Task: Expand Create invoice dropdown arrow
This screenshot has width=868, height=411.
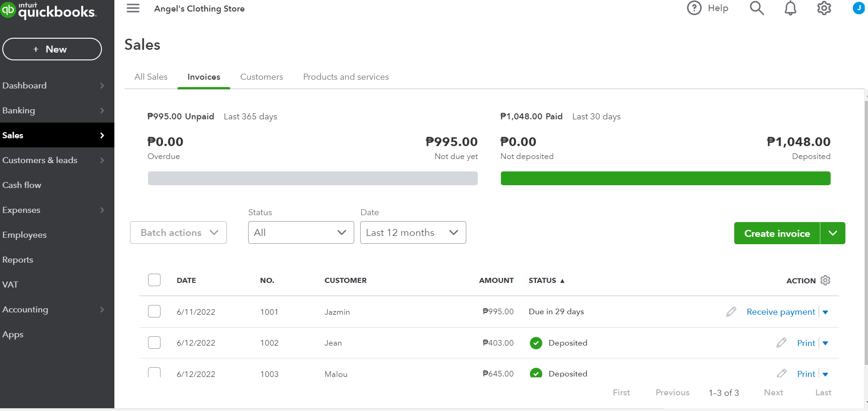Action: click(x=833, y=233)
